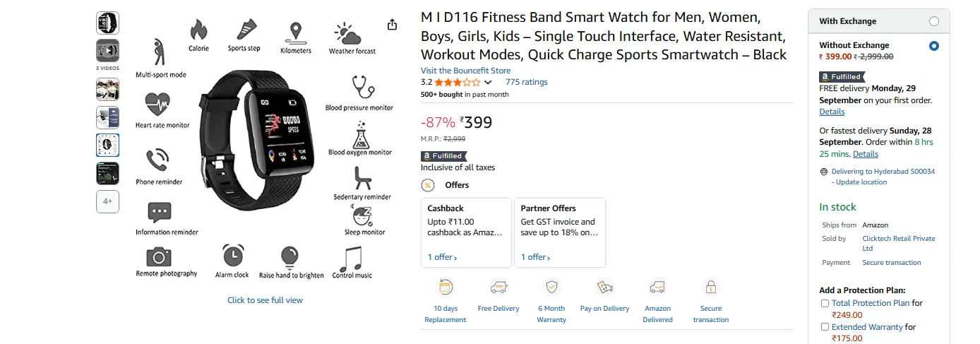980x344 pixels.
Task: Click the share icon above the product image
Action: tap(393, 25)
